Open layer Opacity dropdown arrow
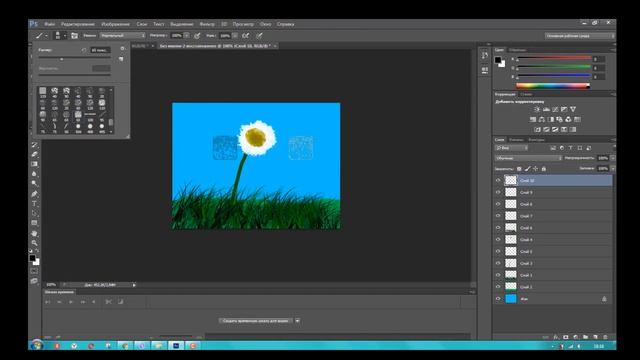The height and width of the screenshot is (360, 640). pos(613,158)
